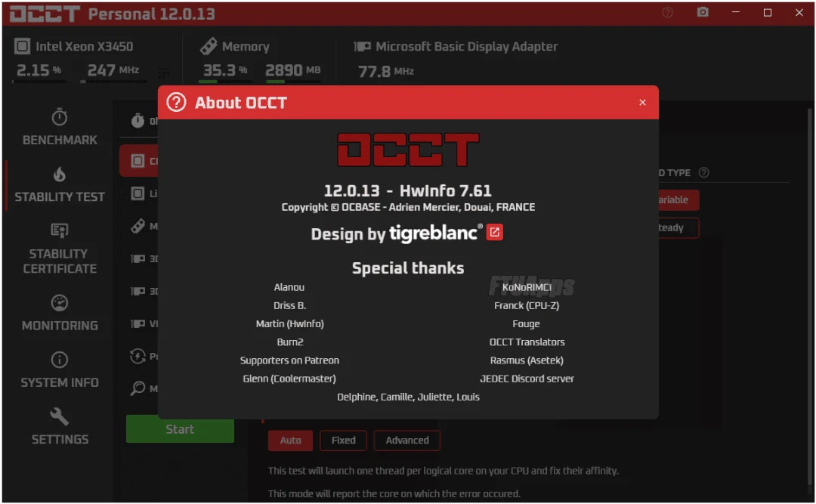Click the GPU 77.8 MHz value
This screenshot has width=816, height=504.
385,71
